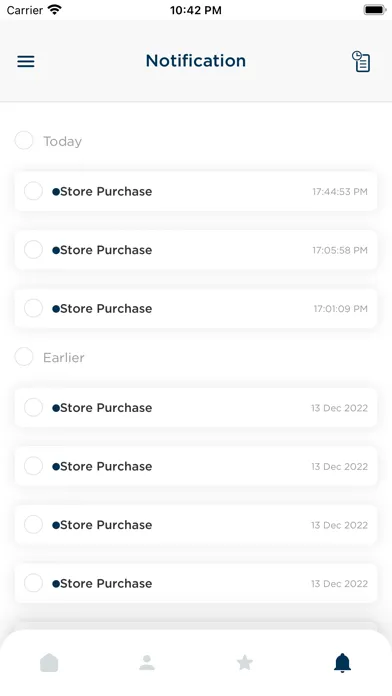Click the Earlier section label
This screenshot has width=392, height=696.
(63, 358)
